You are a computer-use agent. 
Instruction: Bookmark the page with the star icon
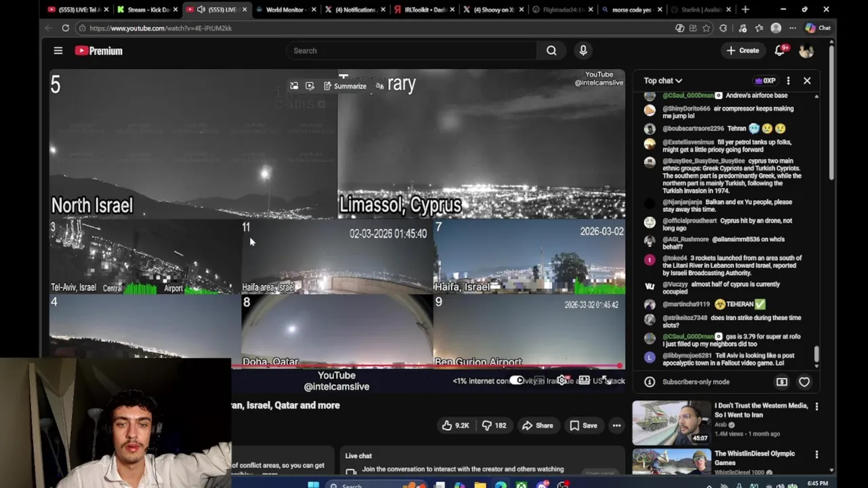coord(706,28)
